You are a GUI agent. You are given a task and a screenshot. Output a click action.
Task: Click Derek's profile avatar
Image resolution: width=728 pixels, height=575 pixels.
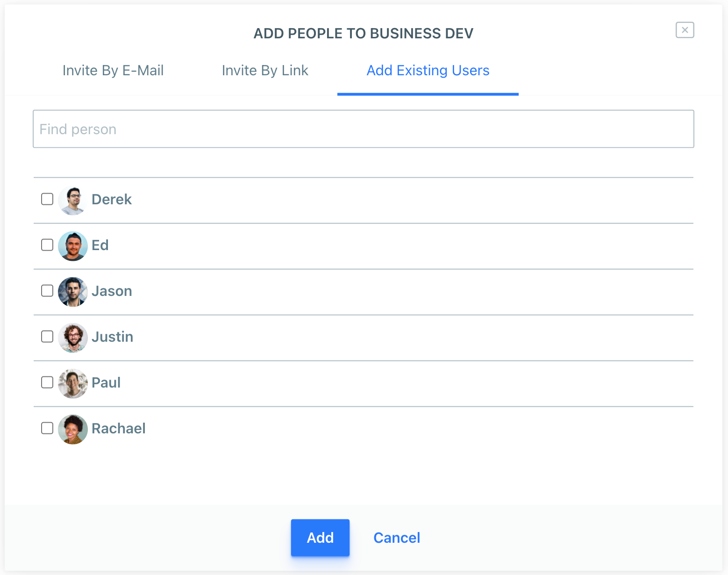(72, 200)
